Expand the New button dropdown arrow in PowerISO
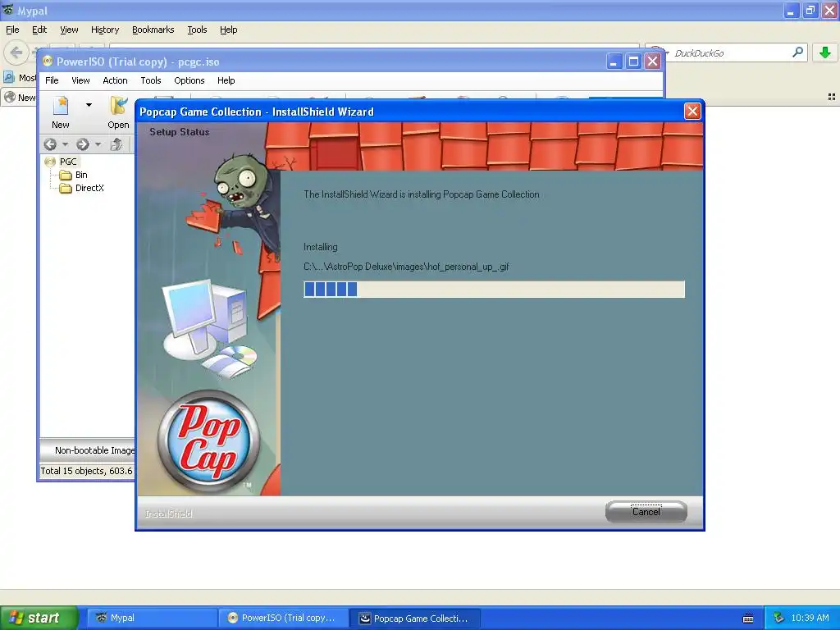 coord(89,105)
